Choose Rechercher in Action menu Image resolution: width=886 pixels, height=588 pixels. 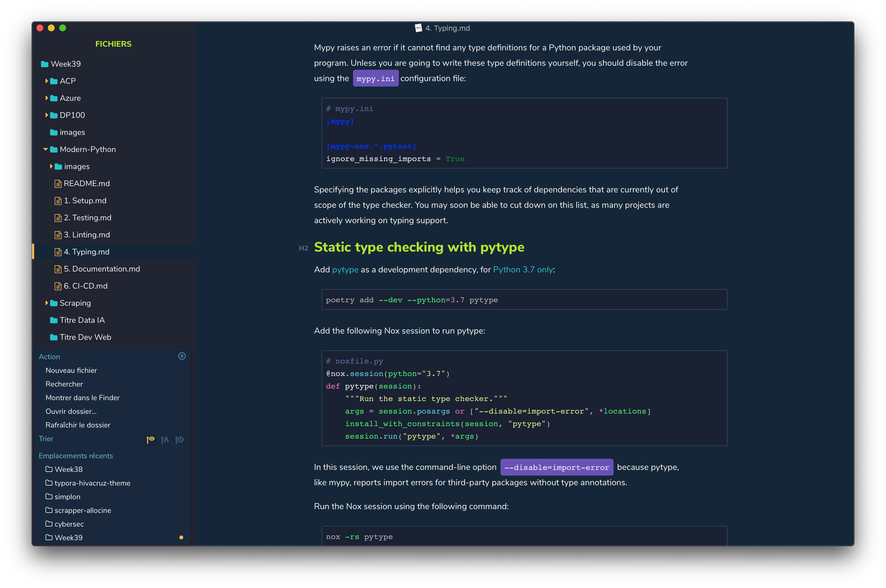click(64, 384)
